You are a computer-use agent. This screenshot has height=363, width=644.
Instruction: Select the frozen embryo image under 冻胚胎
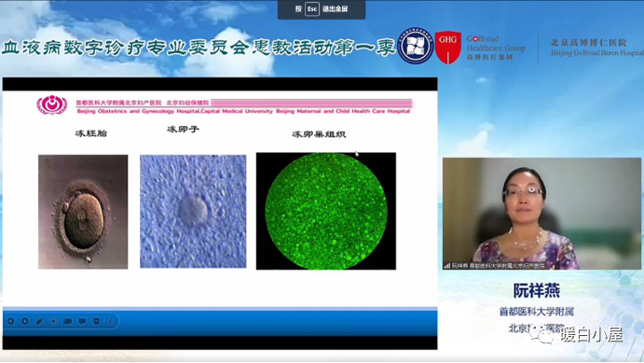click(x=83, y=212)
